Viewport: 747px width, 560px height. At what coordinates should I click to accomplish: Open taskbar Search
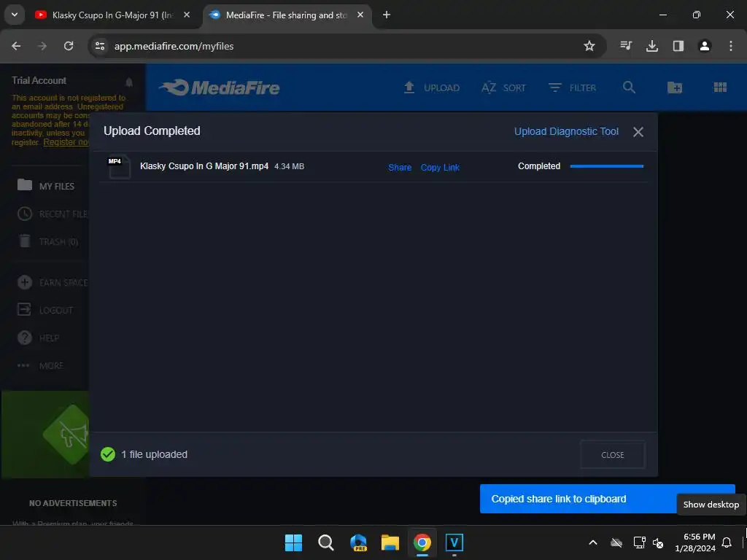(x=326, y=542)
